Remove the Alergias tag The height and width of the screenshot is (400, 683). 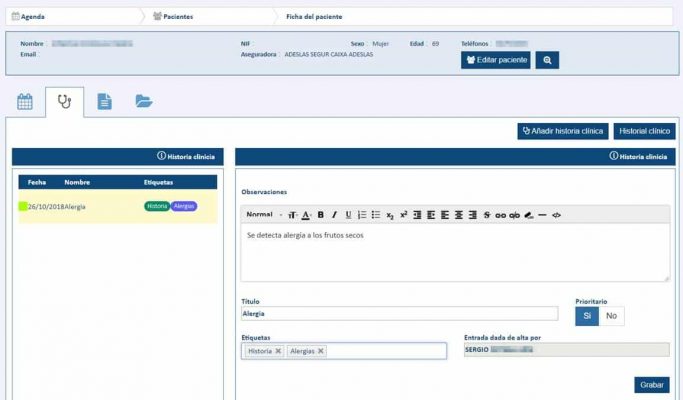pos(321,351)
